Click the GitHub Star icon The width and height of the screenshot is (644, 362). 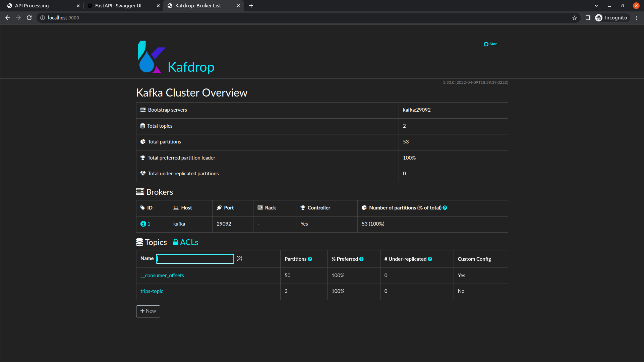486,44
